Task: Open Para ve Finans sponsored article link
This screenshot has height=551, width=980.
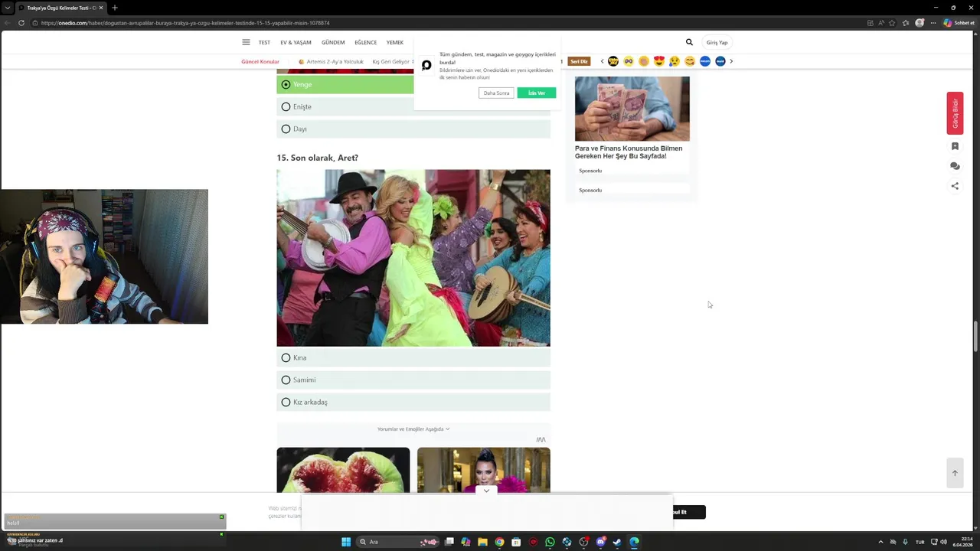Action: click(x=629, y=152)
